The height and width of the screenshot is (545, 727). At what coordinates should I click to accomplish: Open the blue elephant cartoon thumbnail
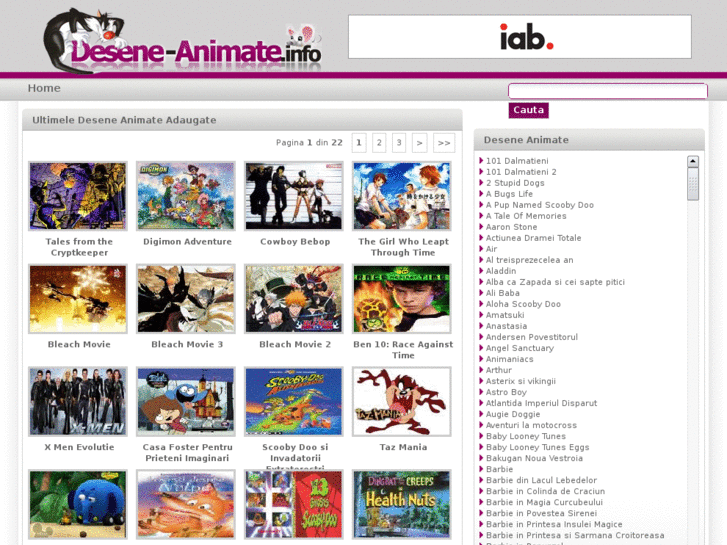point(78,505)
